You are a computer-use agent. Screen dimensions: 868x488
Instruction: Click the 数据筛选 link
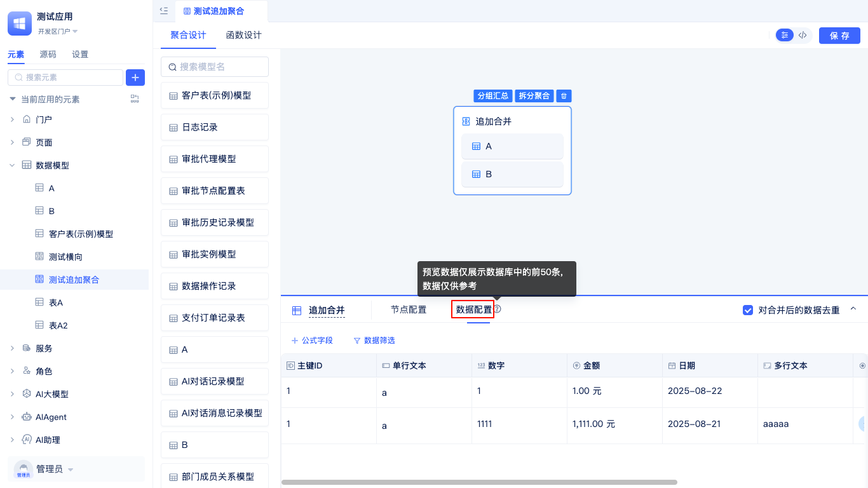379,341
